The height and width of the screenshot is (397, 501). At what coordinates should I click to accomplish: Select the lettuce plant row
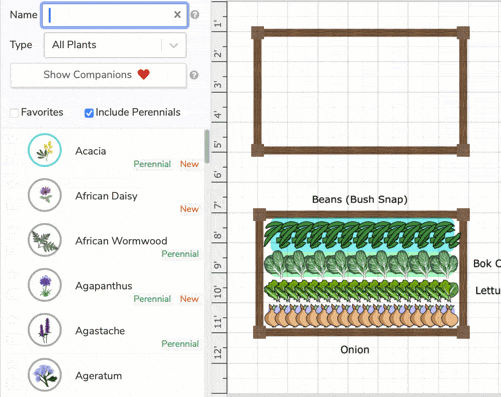362,291
